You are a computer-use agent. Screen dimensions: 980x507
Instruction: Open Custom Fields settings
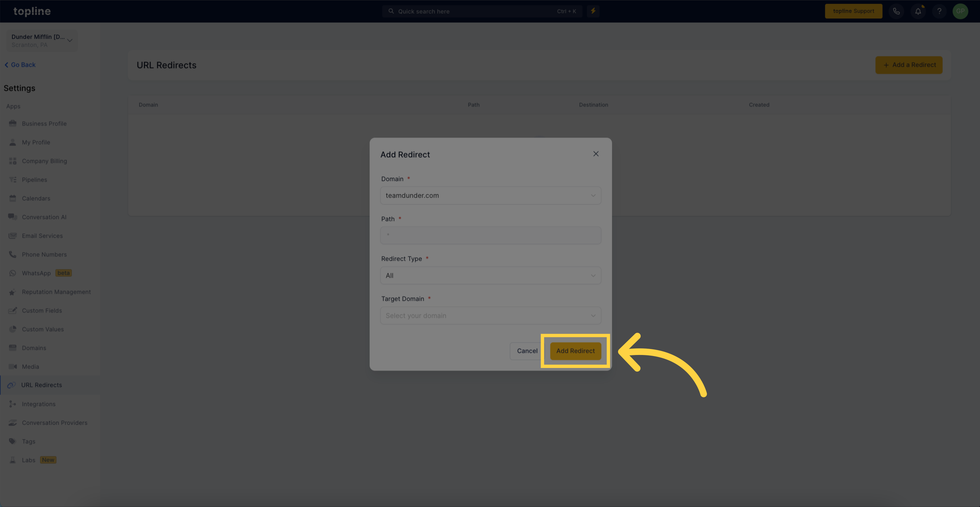pyautogui.click(x=42, y=310)
